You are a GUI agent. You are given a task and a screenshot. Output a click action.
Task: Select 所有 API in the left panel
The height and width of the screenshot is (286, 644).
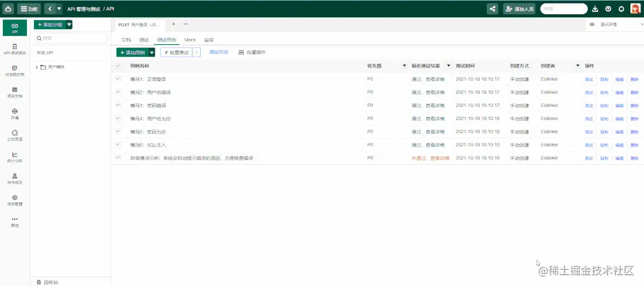(x=45, y=53)
